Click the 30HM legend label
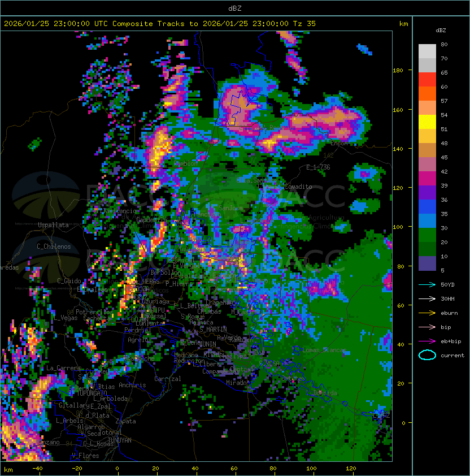The width and height of the screenshot is (470, 476). click(x=447, y=298)
